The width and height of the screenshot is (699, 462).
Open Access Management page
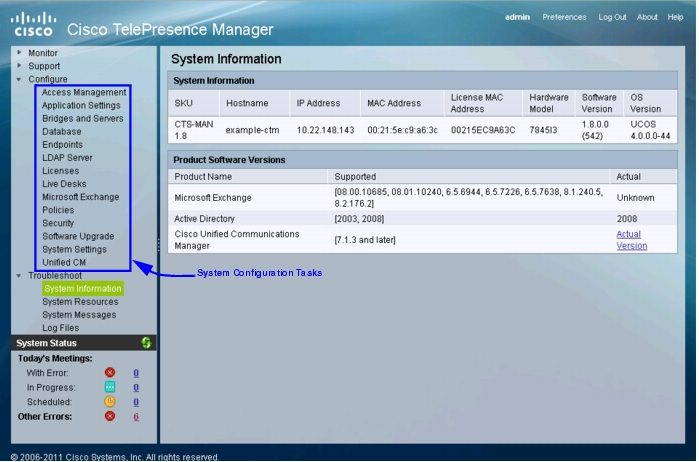tap(84, 92)
